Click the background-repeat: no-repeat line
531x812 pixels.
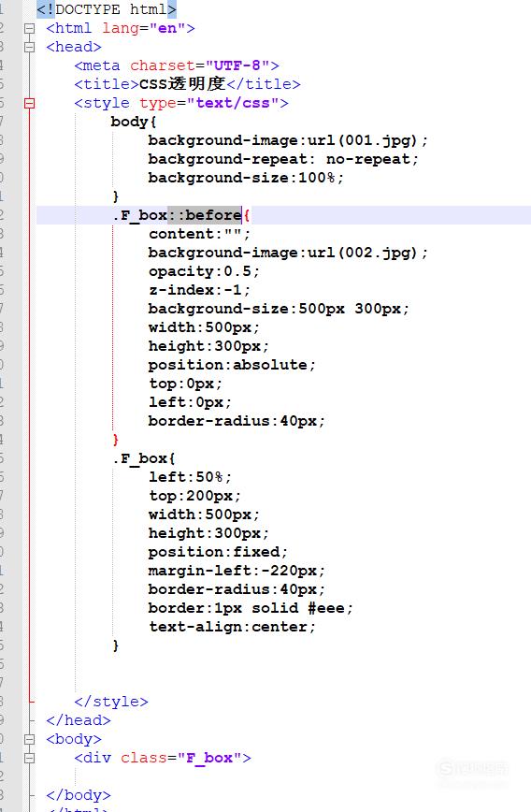coord(283,159)
